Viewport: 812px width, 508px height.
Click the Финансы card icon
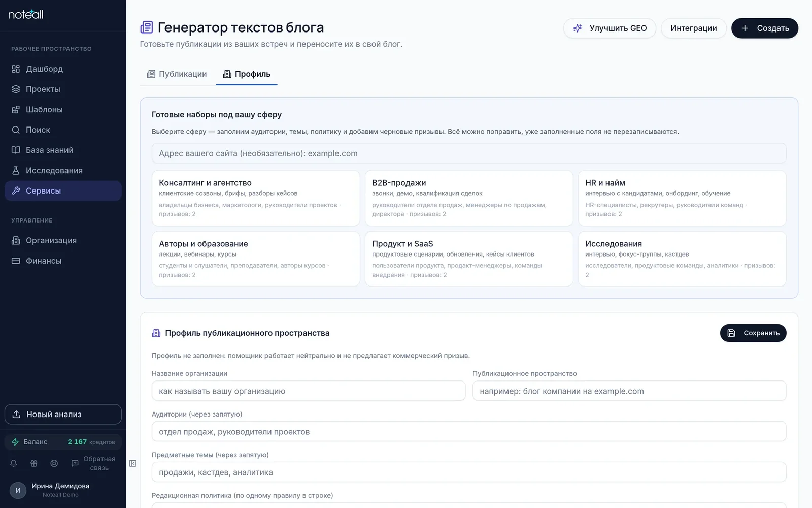[16, 261]
